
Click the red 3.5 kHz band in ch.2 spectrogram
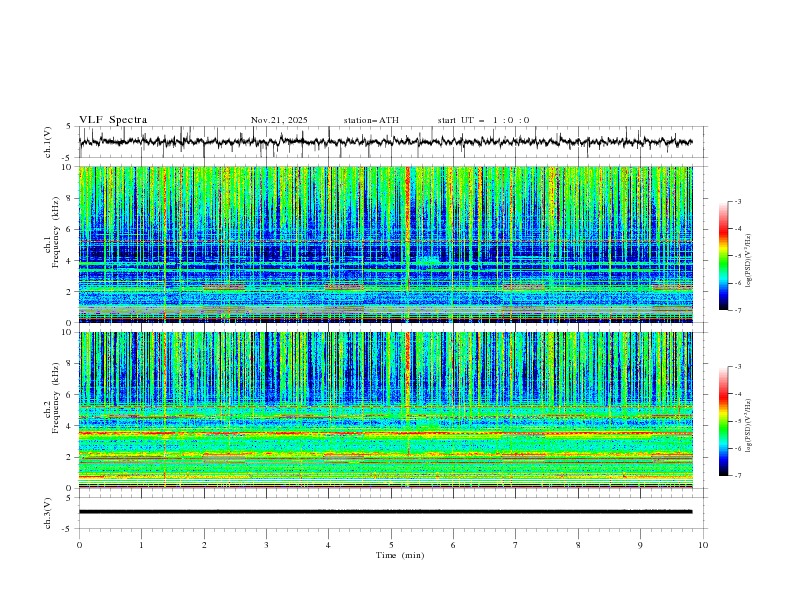coord(385,433)
